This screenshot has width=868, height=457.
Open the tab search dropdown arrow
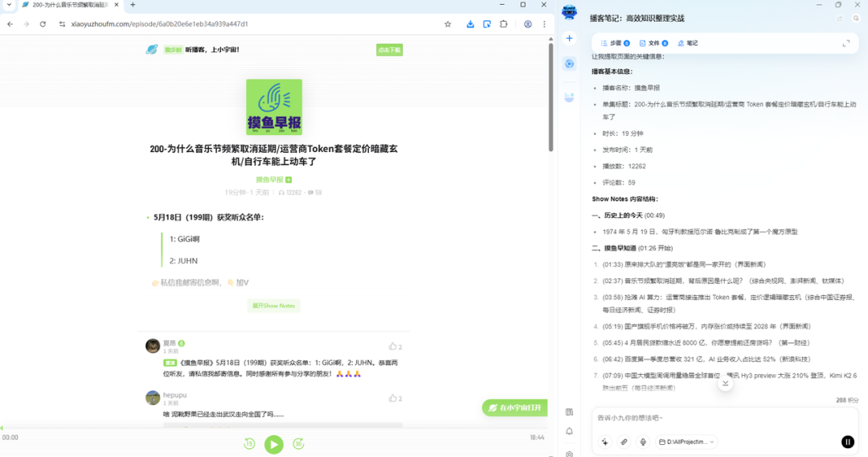click(9, 5)
